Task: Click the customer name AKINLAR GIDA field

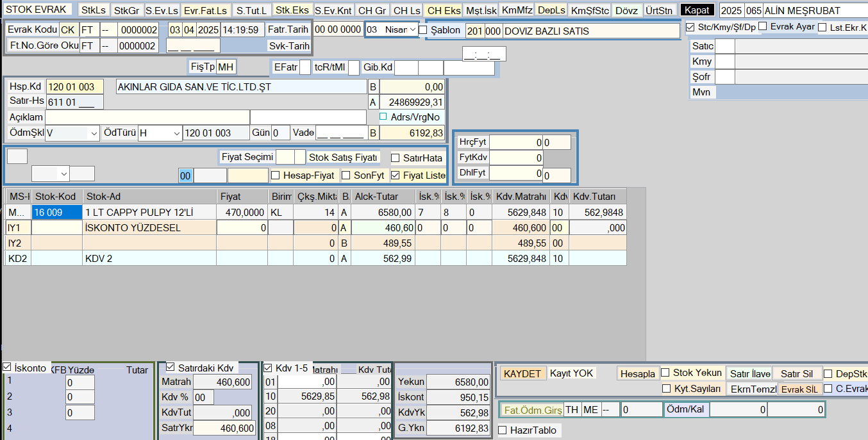Action: click(240, 87)
